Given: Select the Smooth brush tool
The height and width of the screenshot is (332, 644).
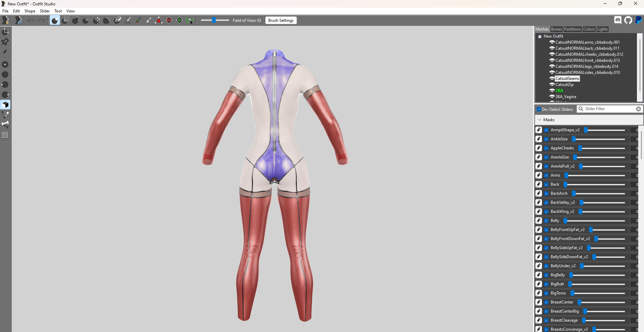Looking at the screenshot, I should pyautogui.click(x=106, y=20).
